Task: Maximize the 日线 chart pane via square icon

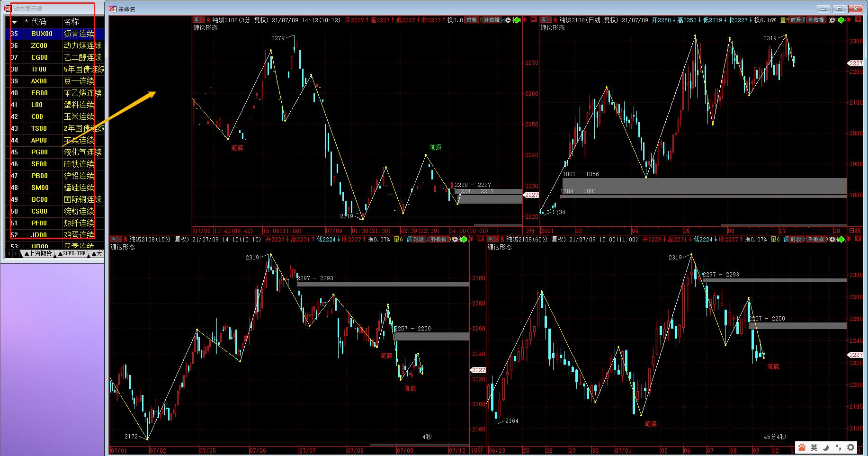Action: 858,20
